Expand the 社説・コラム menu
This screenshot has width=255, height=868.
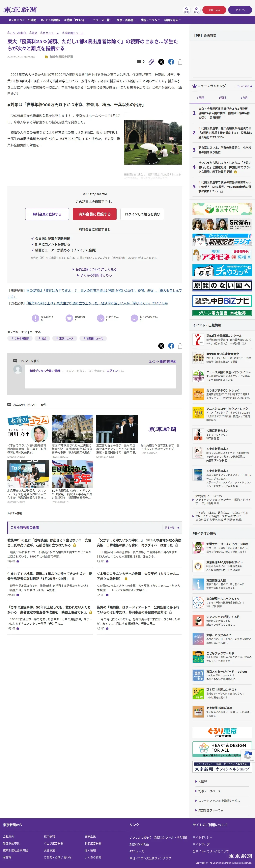tap(150, 20)
